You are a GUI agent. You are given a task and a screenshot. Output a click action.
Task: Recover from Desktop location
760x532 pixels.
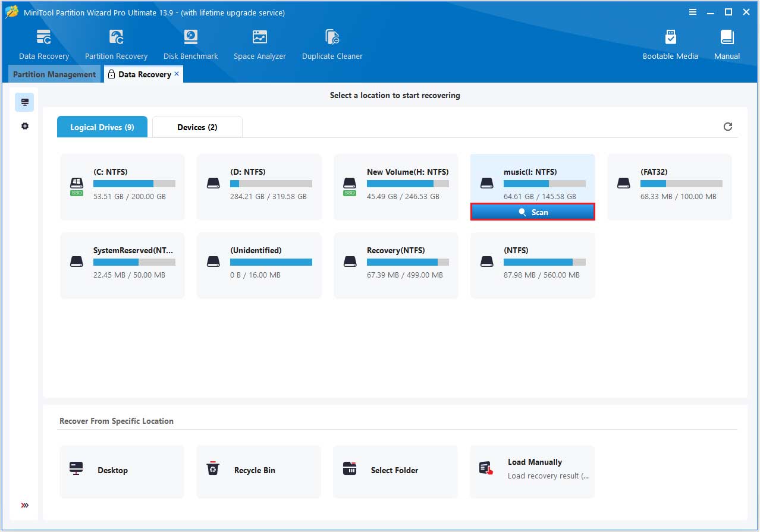click(x=122, y=471)
